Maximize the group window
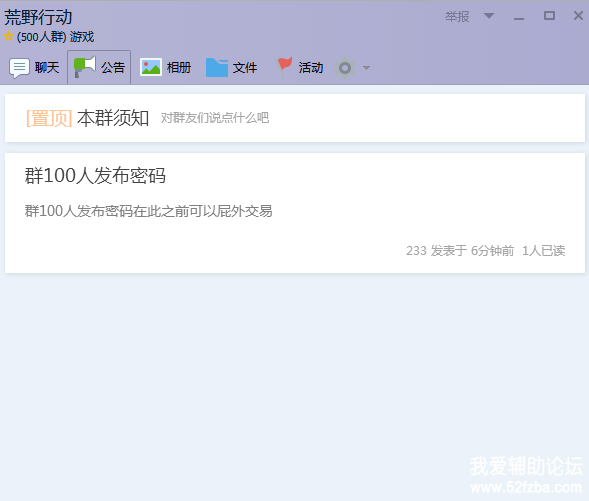This screenshot has width=589, height=501. tap(549, 16)
